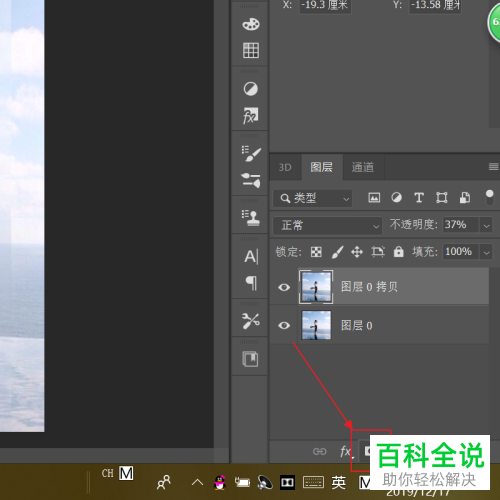Open the touch keyboard tray icon
The image size is (500, 500).
(313, 482)
